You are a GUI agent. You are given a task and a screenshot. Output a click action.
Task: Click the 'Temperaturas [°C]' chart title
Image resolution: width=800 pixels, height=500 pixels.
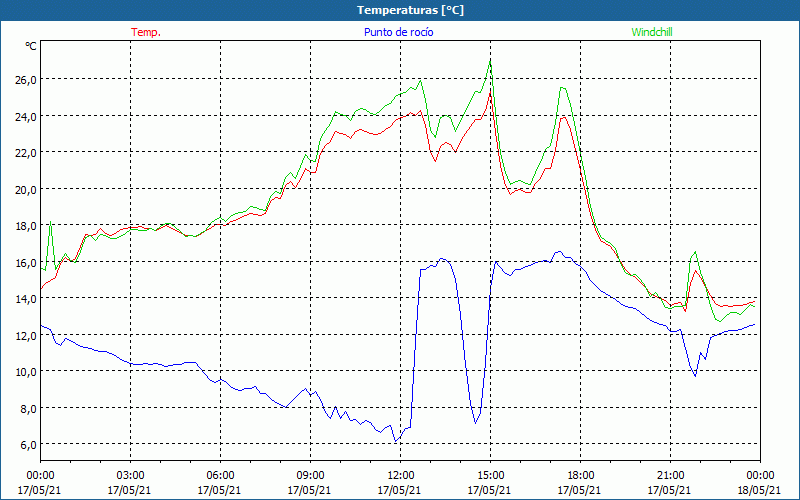(x=410, y=10)
